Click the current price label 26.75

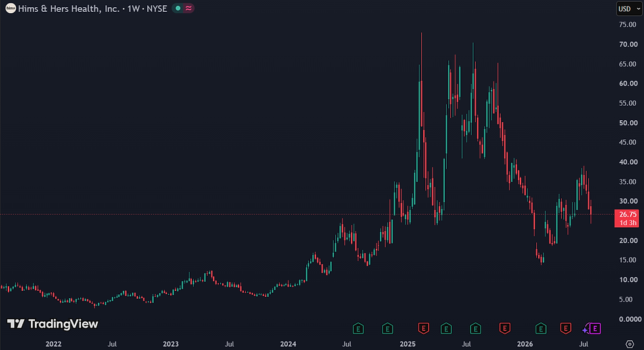pyautogui.click(x=627, y=218)
